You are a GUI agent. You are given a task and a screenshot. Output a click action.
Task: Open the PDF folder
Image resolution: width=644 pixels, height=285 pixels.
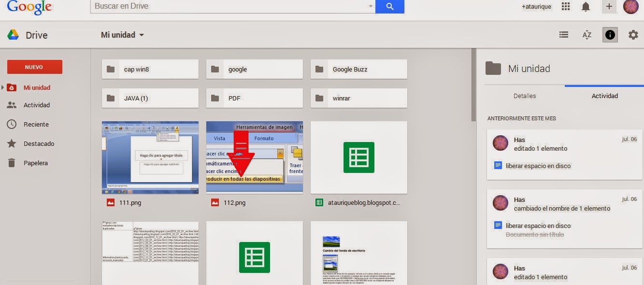click(255, 98)
